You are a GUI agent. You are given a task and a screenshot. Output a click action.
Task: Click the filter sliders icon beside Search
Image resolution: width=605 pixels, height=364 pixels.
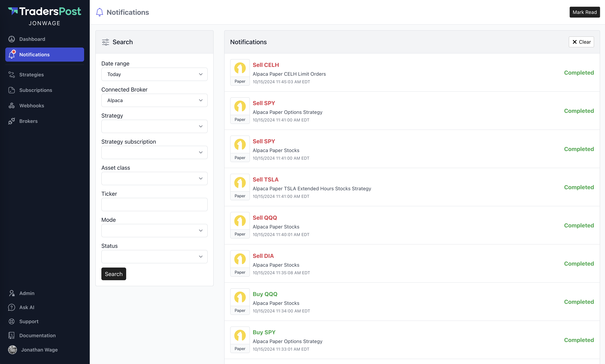pos(105,42)
